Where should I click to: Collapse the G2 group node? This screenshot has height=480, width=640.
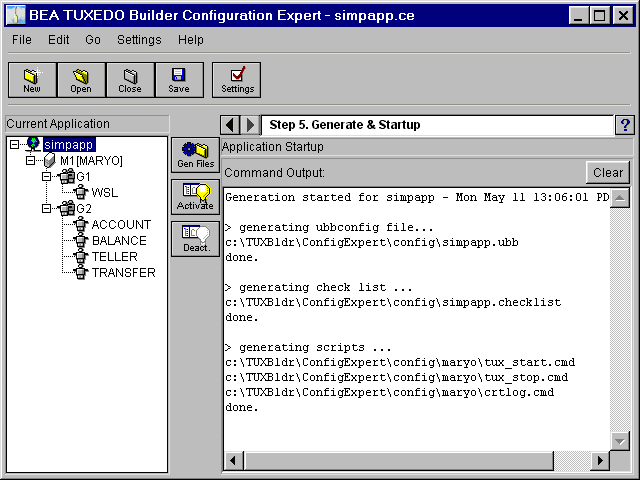47,209
